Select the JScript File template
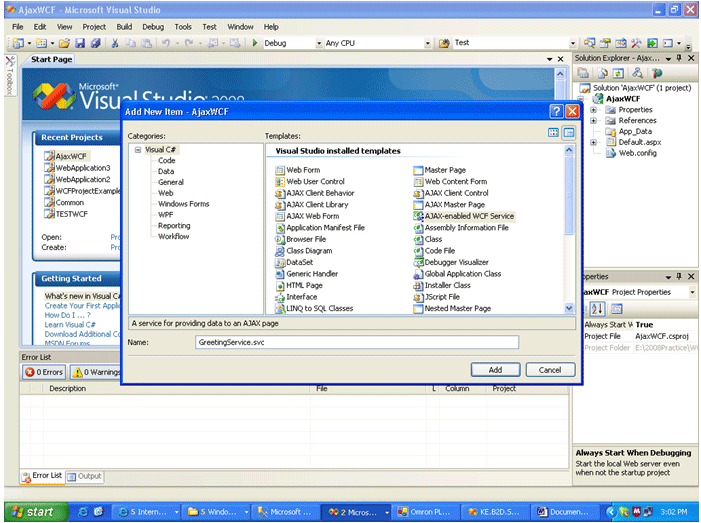 (437, 297)
